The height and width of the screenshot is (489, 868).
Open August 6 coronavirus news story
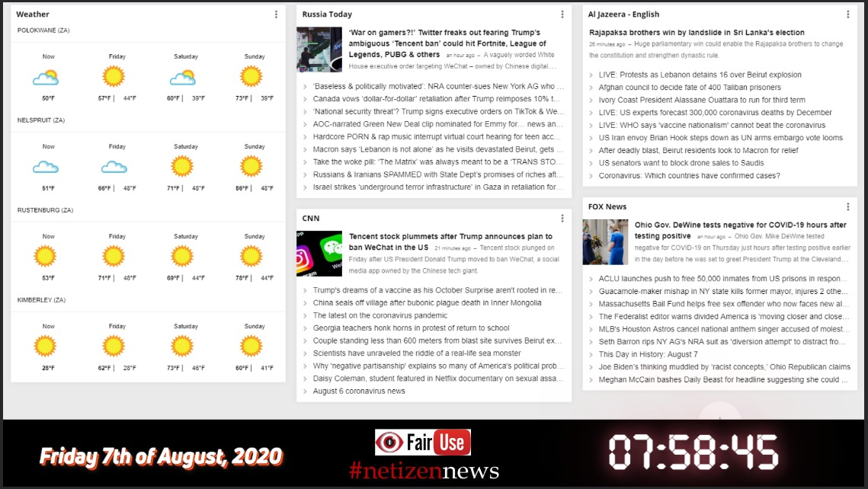pyautogui.click(x=359, y=391)
